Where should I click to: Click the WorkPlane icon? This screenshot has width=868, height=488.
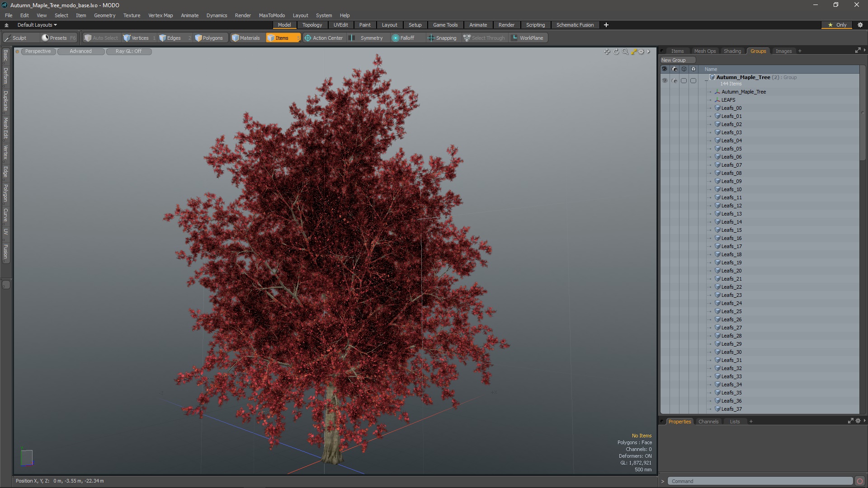(514, 38)
